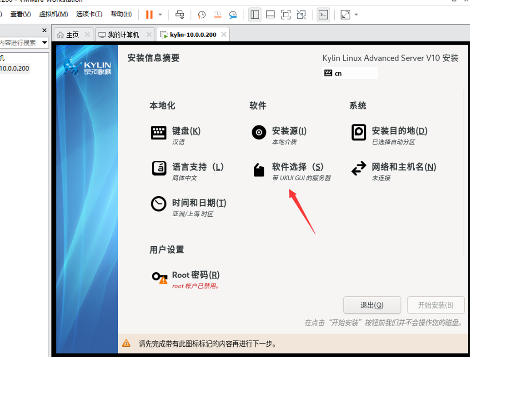Screen dimensions: 532x398
Task: Open 安装目的地(D) settings
Action: [400, 131]
